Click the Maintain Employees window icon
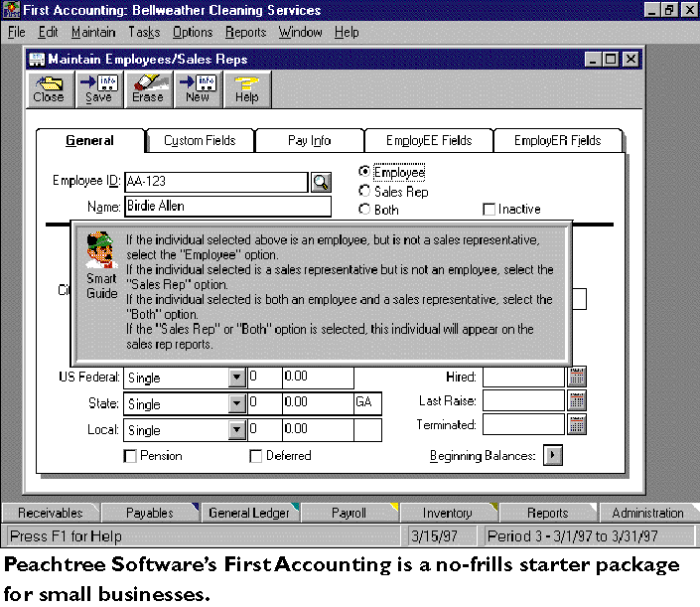The width and height of the screenshot is (700, 607). point(37,59)
